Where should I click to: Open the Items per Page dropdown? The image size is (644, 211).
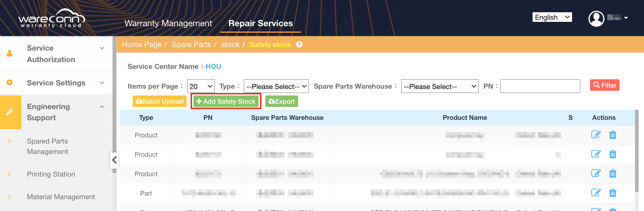pyautogui.click(x=201, y=86)
